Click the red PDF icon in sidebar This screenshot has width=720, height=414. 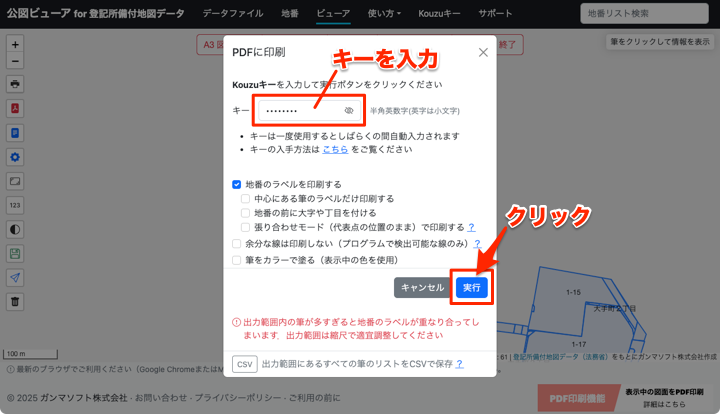(x=15, y=108)
